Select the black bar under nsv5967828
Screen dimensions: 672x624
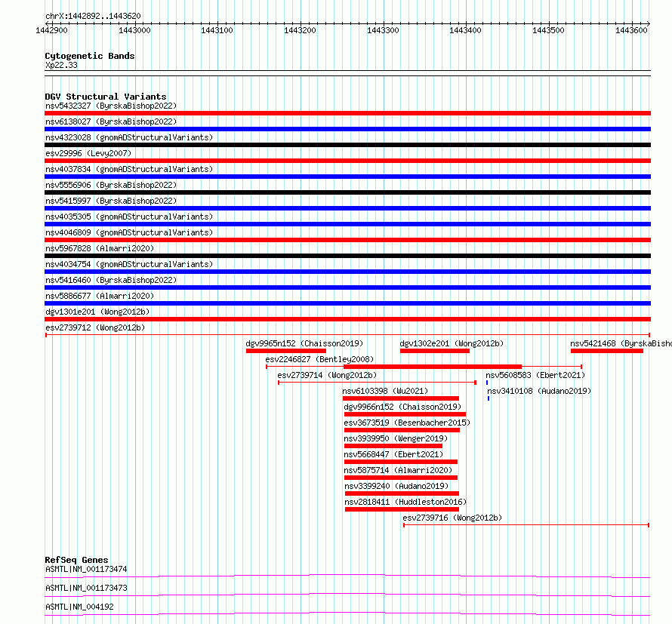click(x=347, y=256)
